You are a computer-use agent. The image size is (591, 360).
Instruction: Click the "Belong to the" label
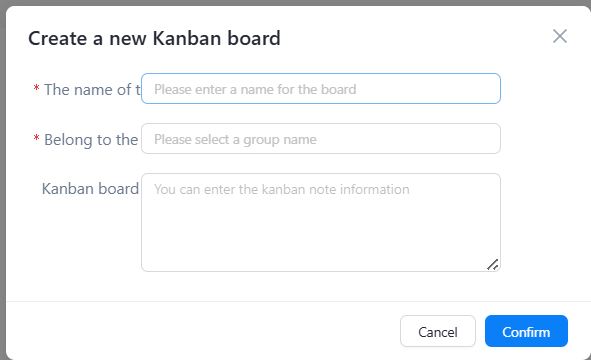click(91, 140)
